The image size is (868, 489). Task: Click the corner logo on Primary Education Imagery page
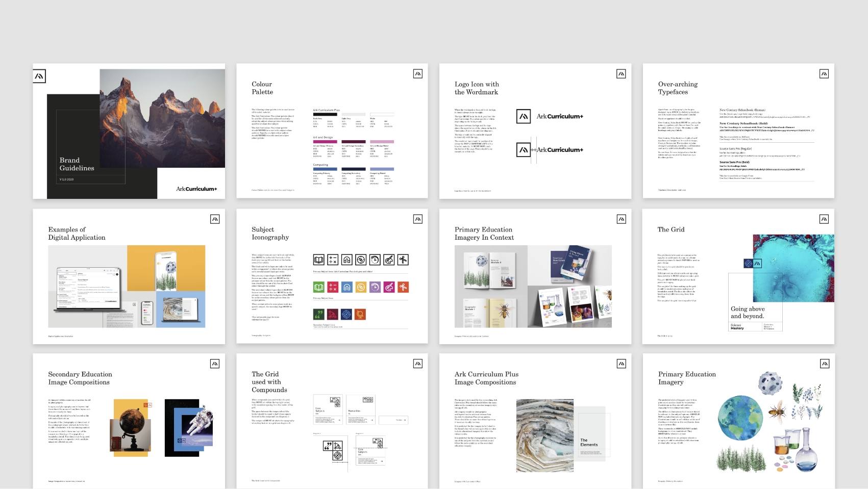coord(824,364)
